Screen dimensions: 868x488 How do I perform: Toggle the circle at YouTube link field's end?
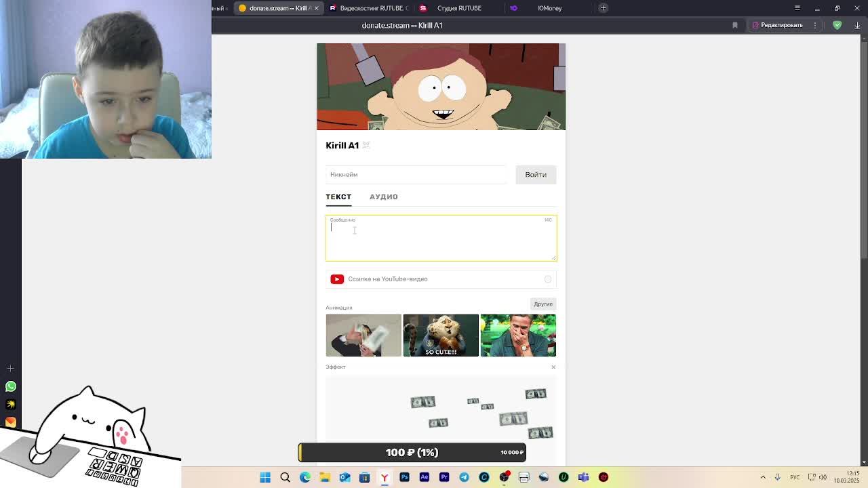point(548,279)
